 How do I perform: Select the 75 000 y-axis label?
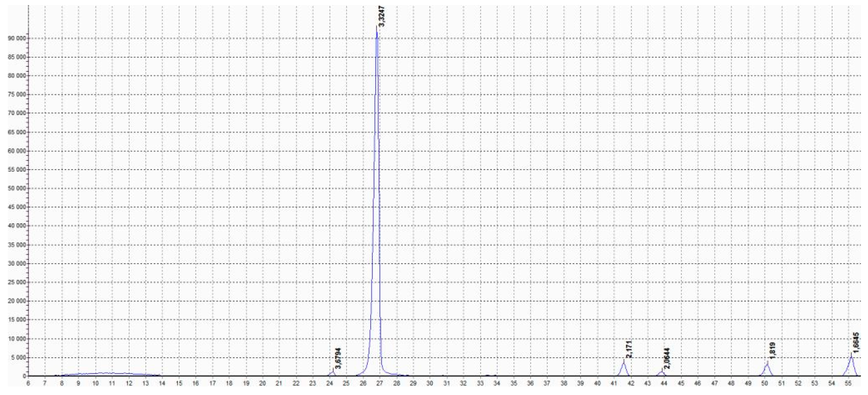pyautogui.click(x=17, y=95)
